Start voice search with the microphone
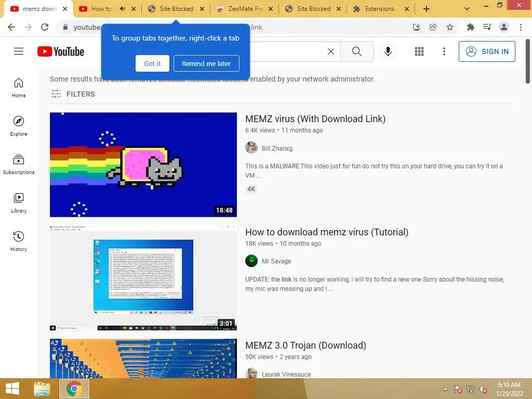Viewport: 532px width, 399px height. [388, 51]
